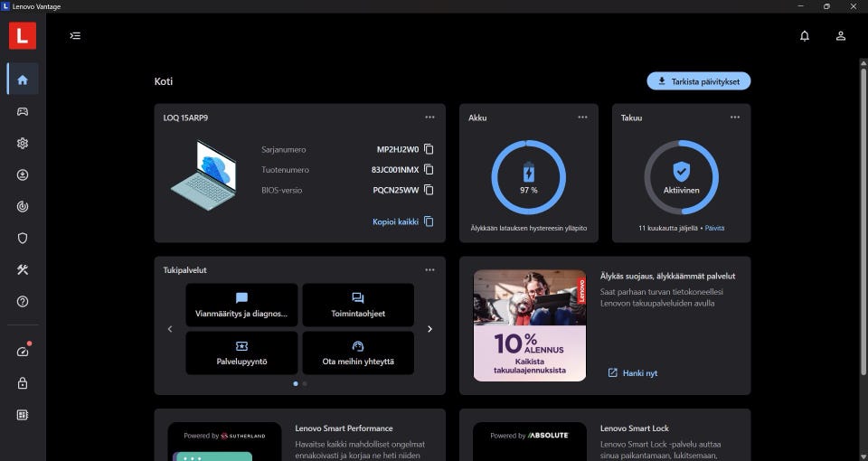The width and height of the screenshot is (868, 461).
Task: Select first carousel page dot
Action: (x=296, y=383)
